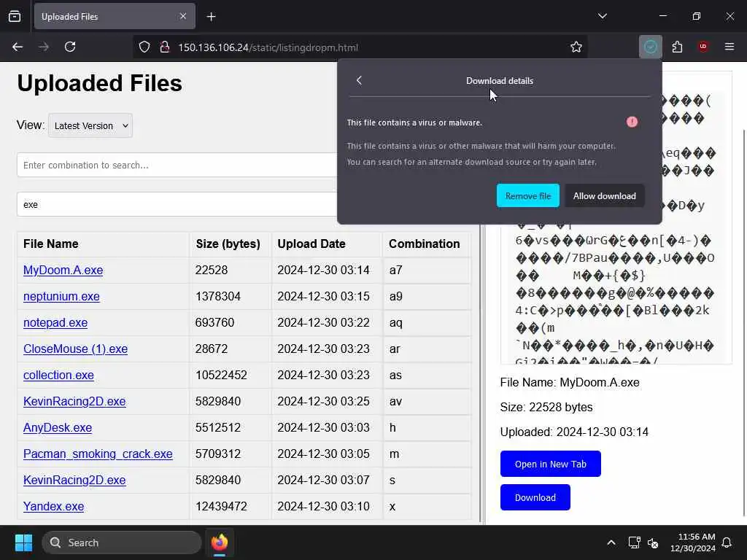Open the tracking protection shield icon
Viewport: 747px width, 560px height.
(x=144, y=47)
